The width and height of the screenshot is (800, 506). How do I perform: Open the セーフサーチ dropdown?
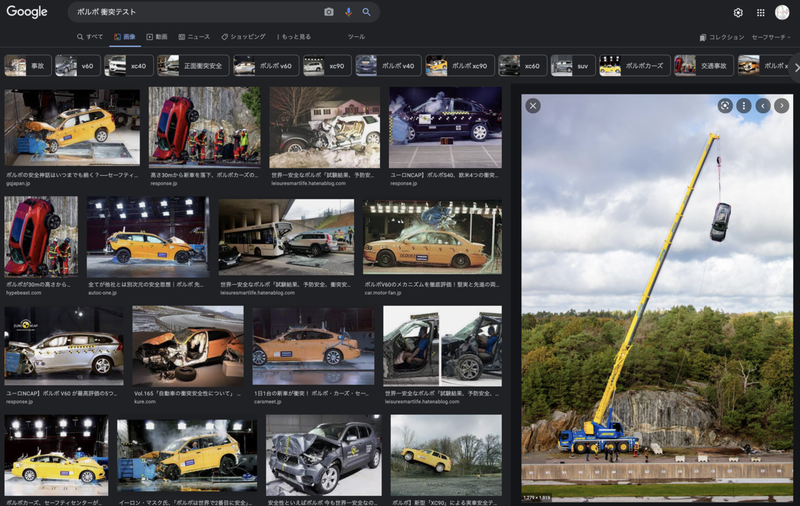click(x=771, y=37)
